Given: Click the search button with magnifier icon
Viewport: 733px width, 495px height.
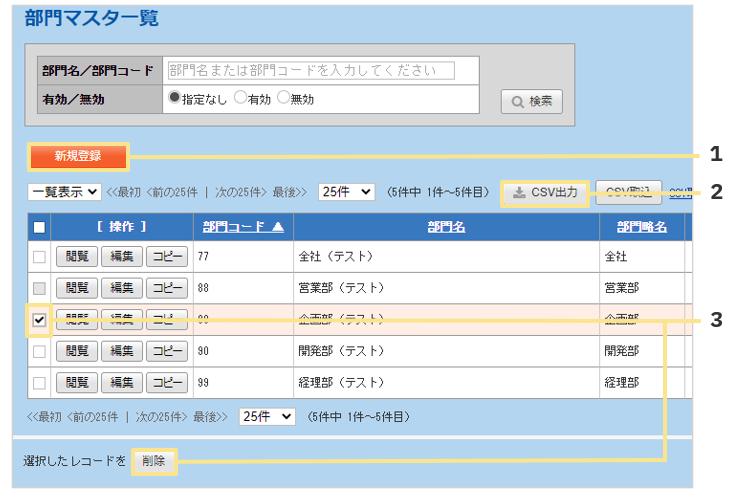Looking at the screenshot, I should (531, 101).
